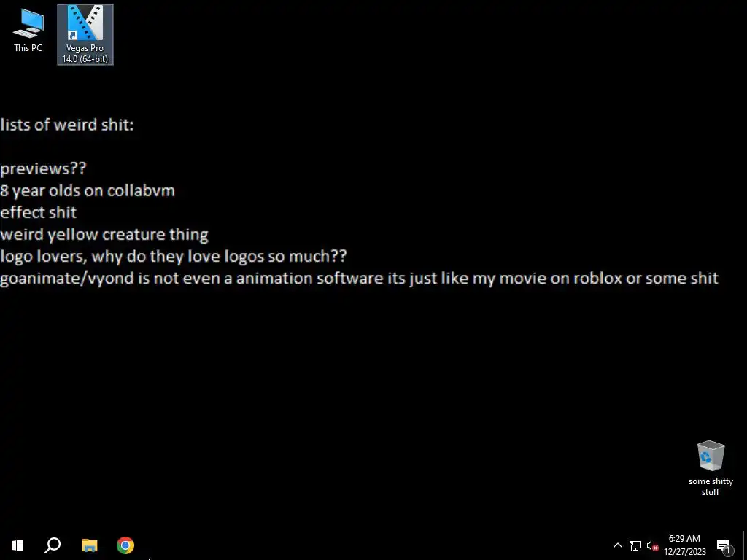Open the network status tray icon
747x560 pixels.
click(635, 545)
